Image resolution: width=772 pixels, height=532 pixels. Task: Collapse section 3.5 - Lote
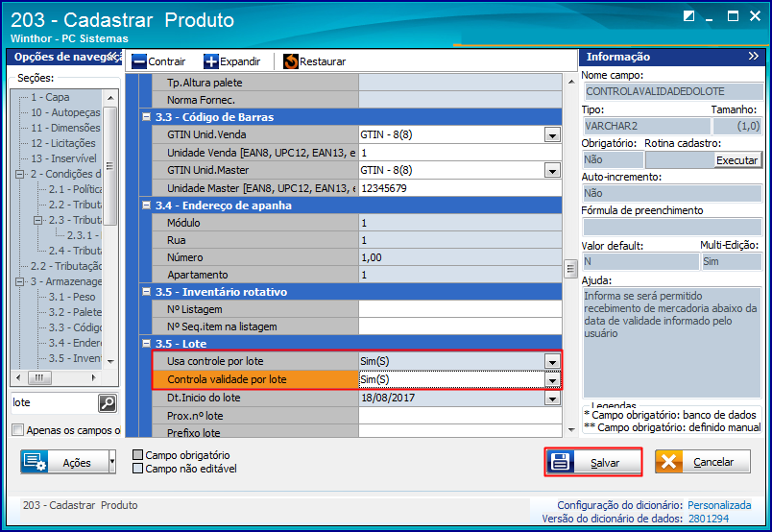click(146, 344)
